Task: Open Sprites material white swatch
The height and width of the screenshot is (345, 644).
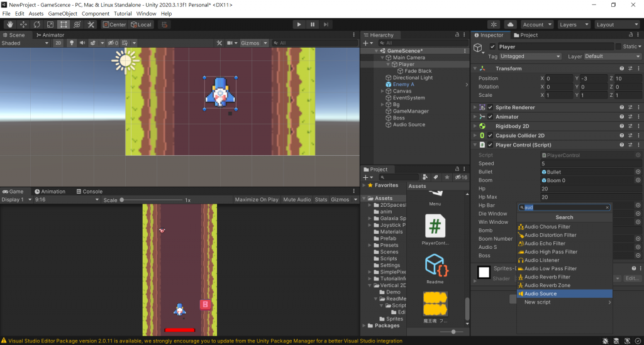Action: click(484, 272)
